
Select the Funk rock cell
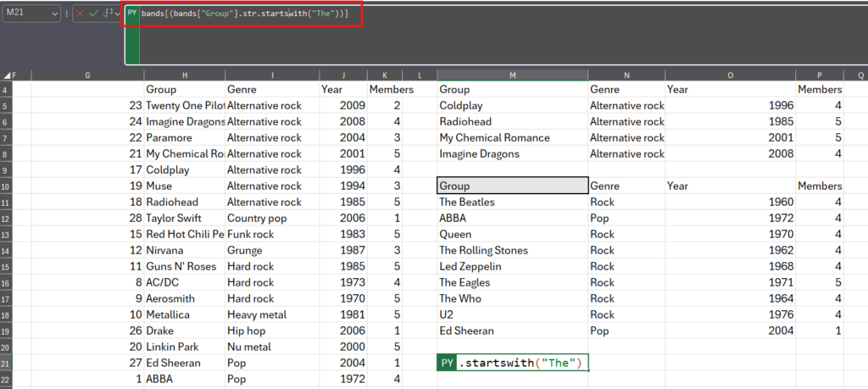click(x=272, y=234)
